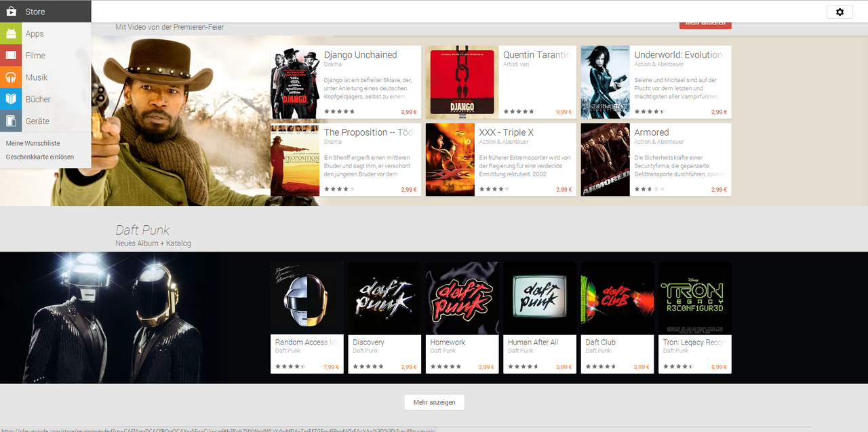Click the Mehr anzeigen button
The height and width of the screenshot is (432, 868).
434,402
